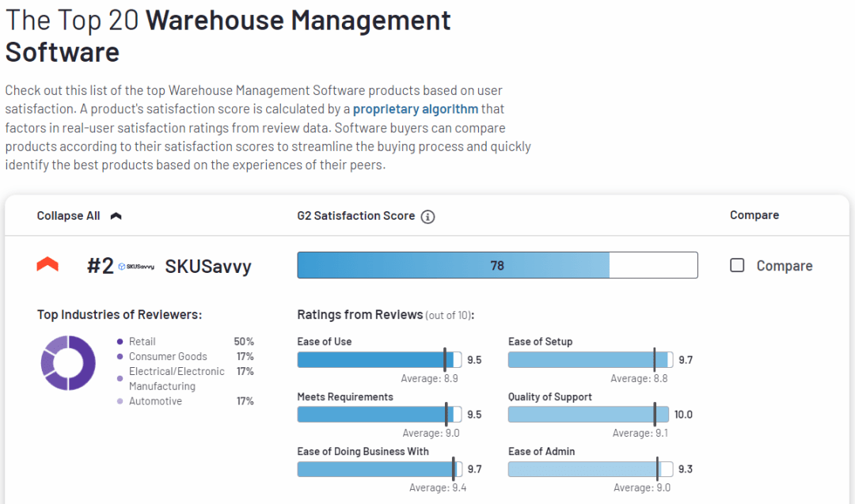855x504 pixels.
Task: Open the proprietary algorithm link
Action: click(x=416, y=109)
